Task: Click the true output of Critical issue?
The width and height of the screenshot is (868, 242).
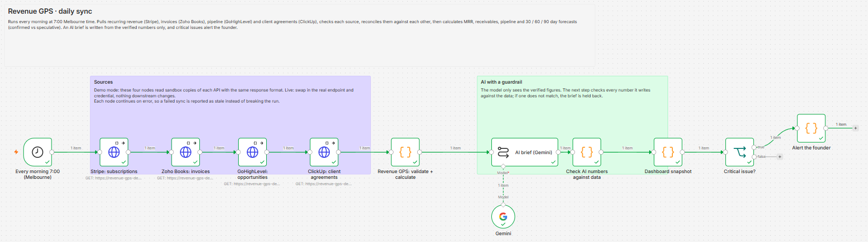Action: click(754, 147)
